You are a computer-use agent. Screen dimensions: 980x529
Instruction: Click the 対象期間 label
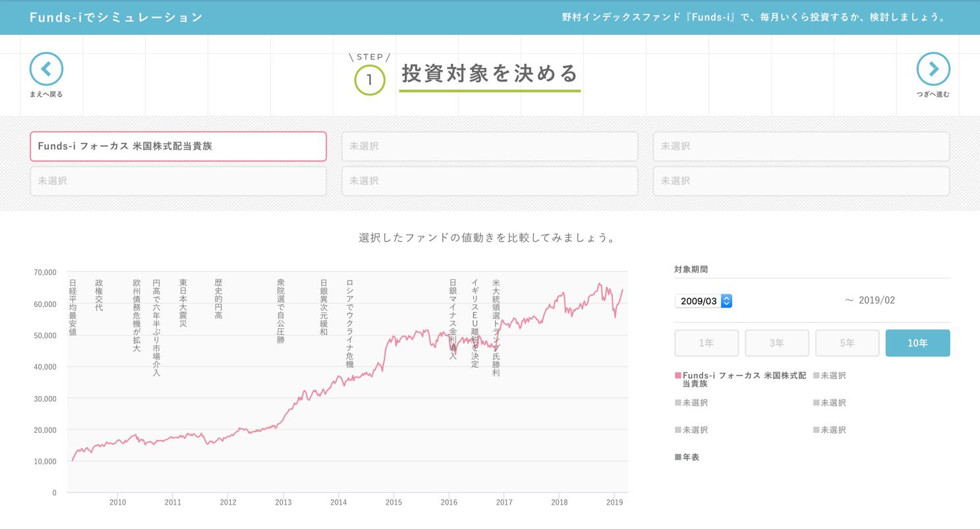pos(691,269)
